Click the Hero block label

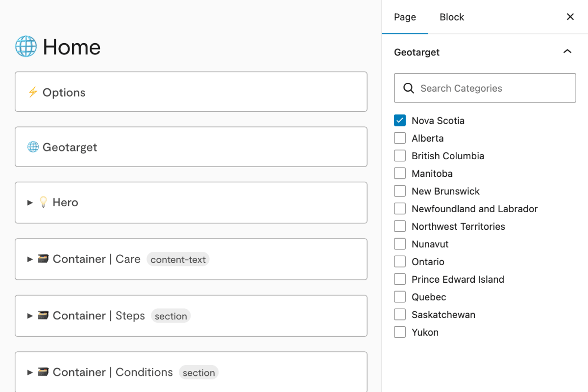65,202
